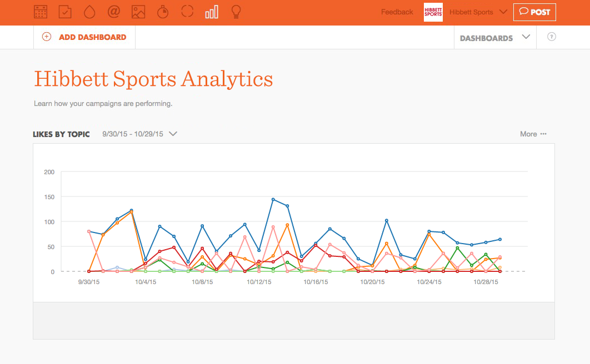590x364 pixels.
Task: Click the ADD DASHBOARD label
Action: pos(93,37)
